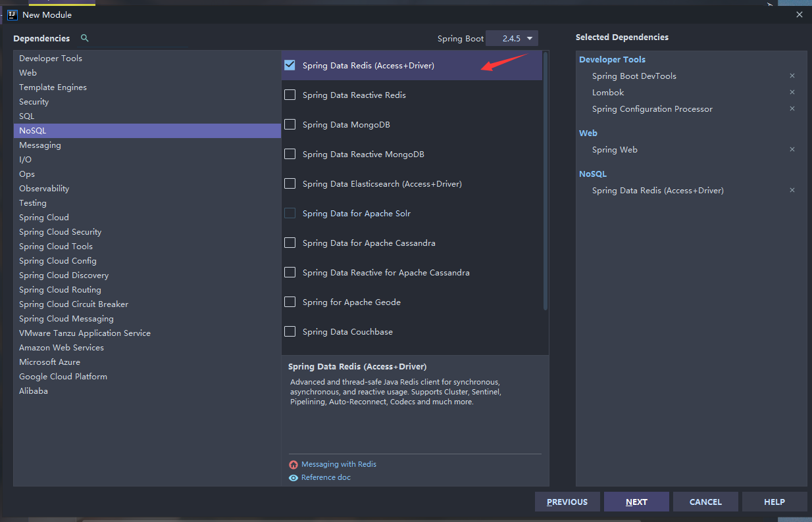Screen dimensions: 812x522
Task: Click the IntelliJ IDEA logo in title bar
Action: 12,14
